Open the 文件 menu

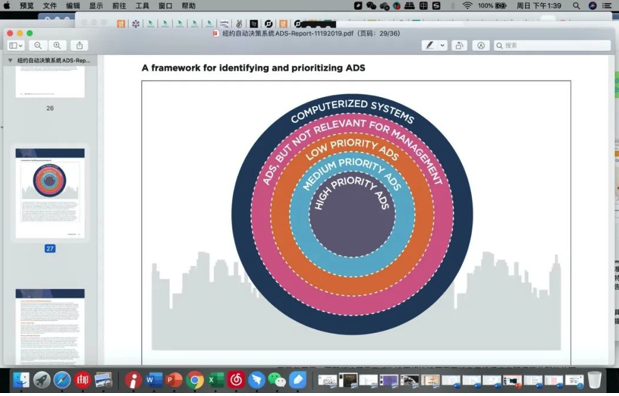coord(50,6)
